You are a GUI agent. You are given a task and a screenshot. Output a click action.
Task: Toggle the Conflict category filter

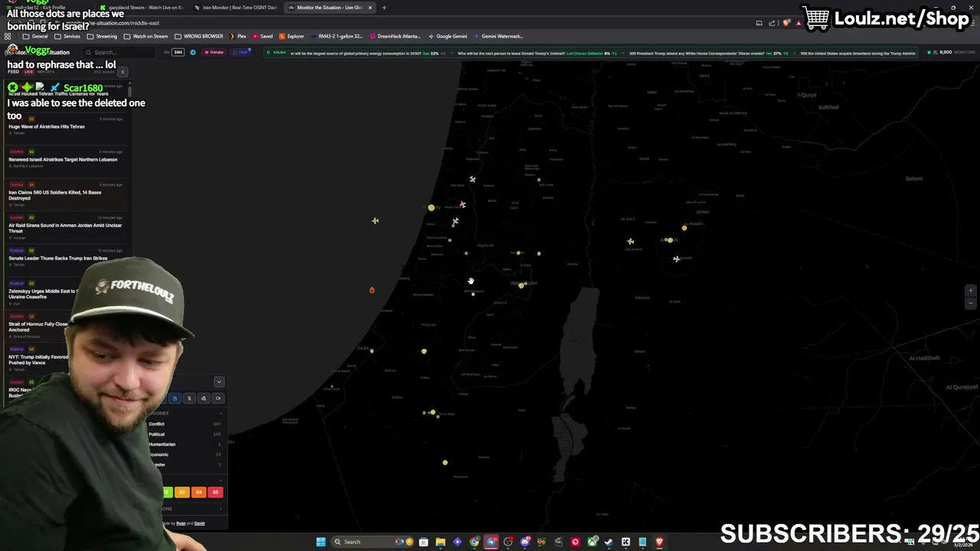pos(185,424)
